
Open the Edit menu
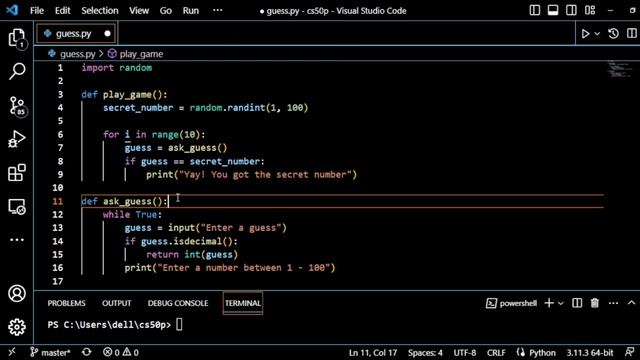coord(62,11)
